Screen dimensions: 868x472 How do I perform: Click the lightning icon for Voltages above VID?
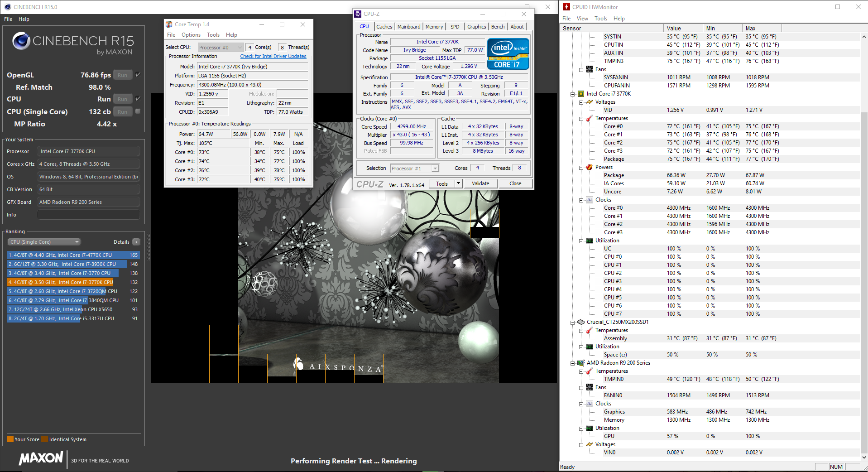pos(590,102)
